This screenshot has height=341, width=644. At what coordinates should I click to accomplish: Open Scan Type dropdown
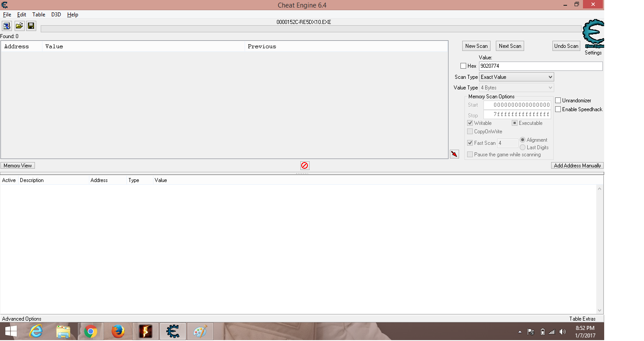pyautogui.click(x=517, y=77)
